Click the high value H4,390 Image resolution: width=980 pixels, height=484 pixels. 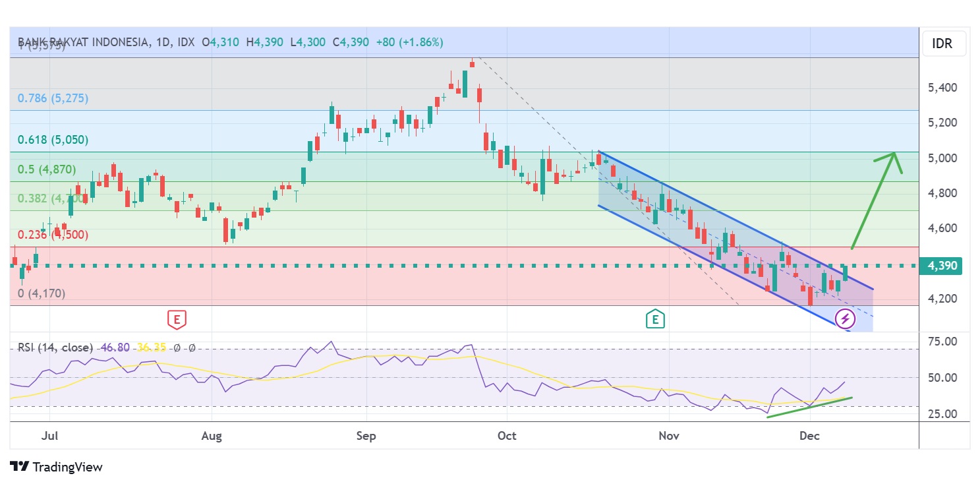pos(264,42)
